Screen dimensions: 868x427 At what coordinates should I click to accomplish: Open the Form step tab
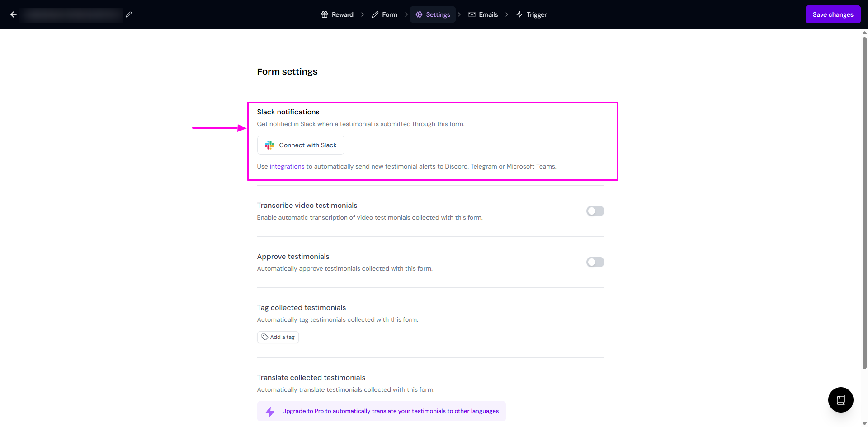point(385,14)
